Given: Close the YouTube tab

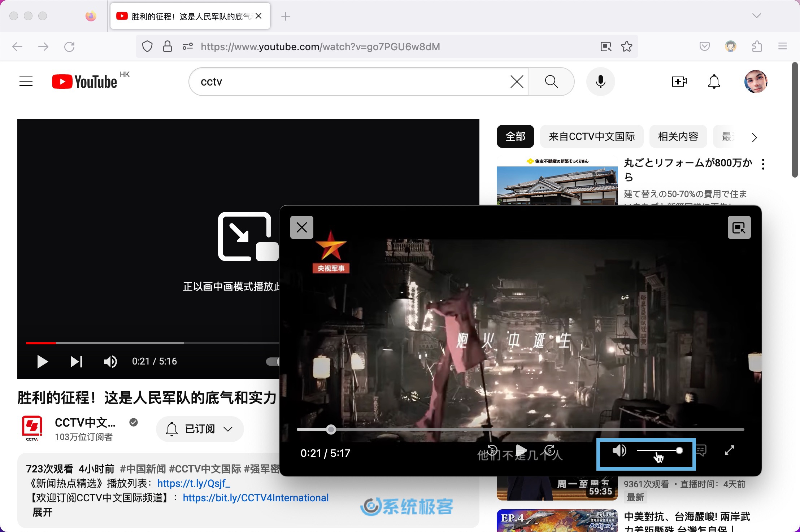Looking at the screenshot, I should pos(258,16).
